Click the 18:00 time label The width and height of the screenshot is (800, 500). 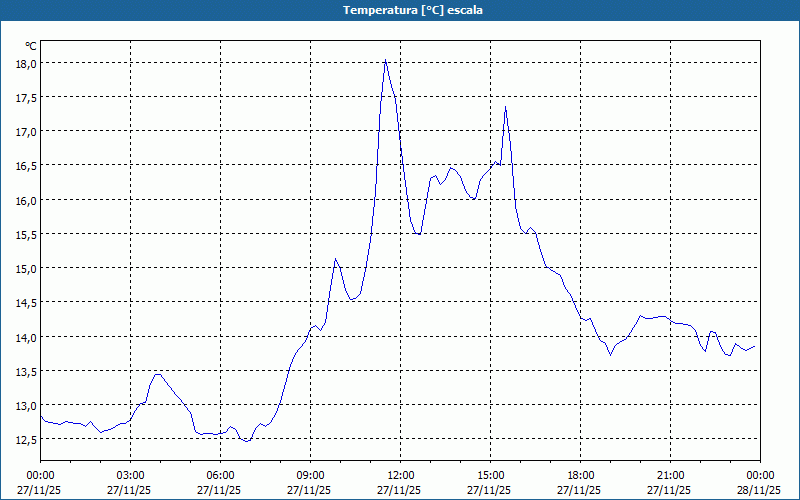coord(580,476)
